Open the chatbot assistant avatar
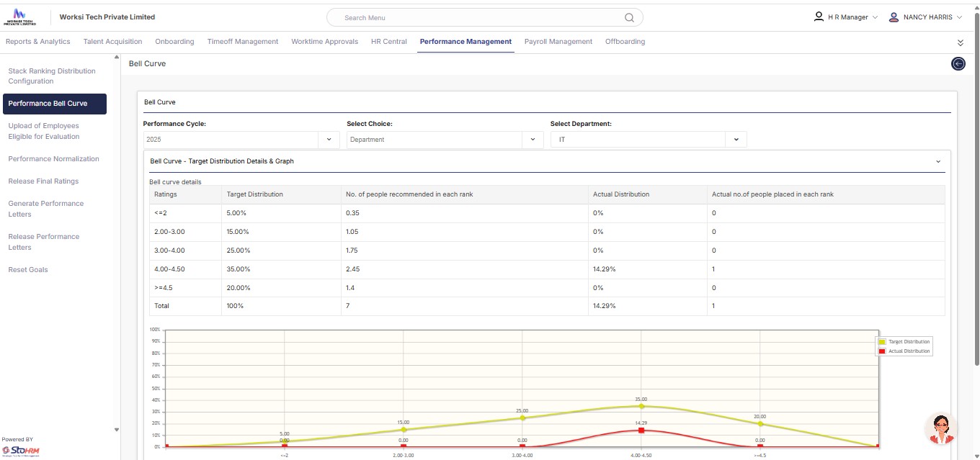The image size is (980, 460). pos(940,429)
